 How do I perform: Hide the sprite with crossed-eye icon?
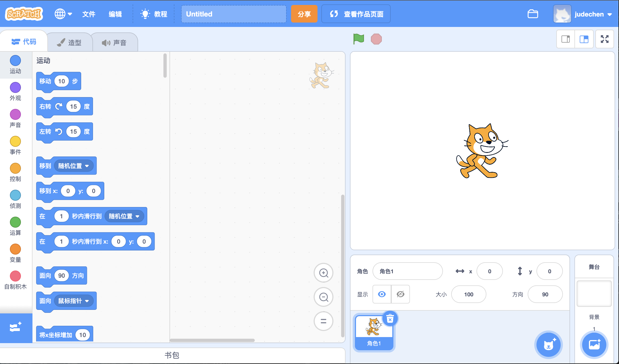point(401,294)
